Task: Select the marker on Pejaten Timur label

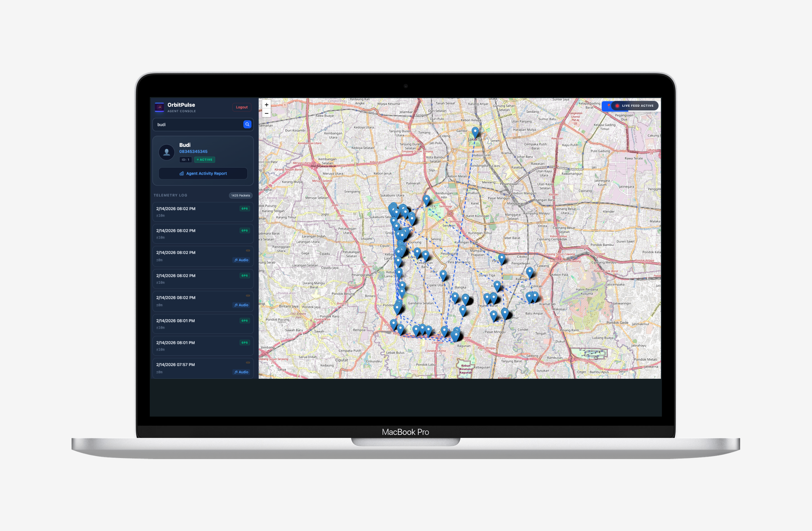Action: coord(504,314)
